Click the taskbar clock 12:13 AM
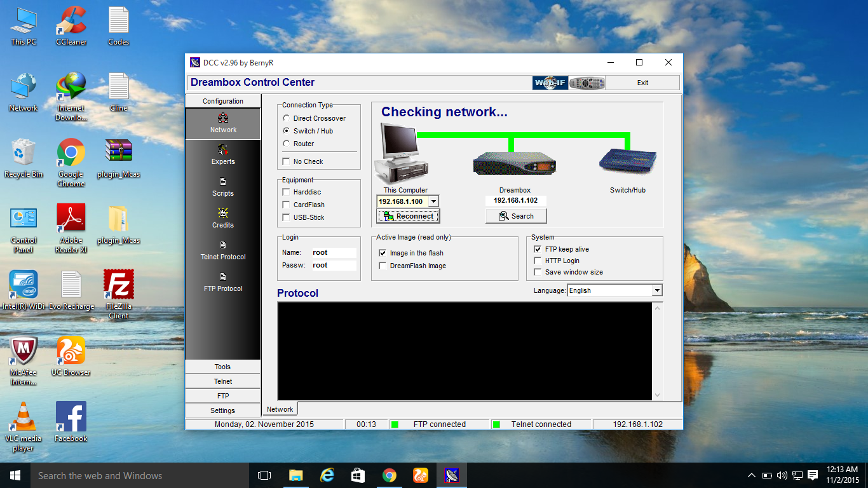The height and width of the screenshot is (488, 868). pyautogui.click(x=843, y=470)
